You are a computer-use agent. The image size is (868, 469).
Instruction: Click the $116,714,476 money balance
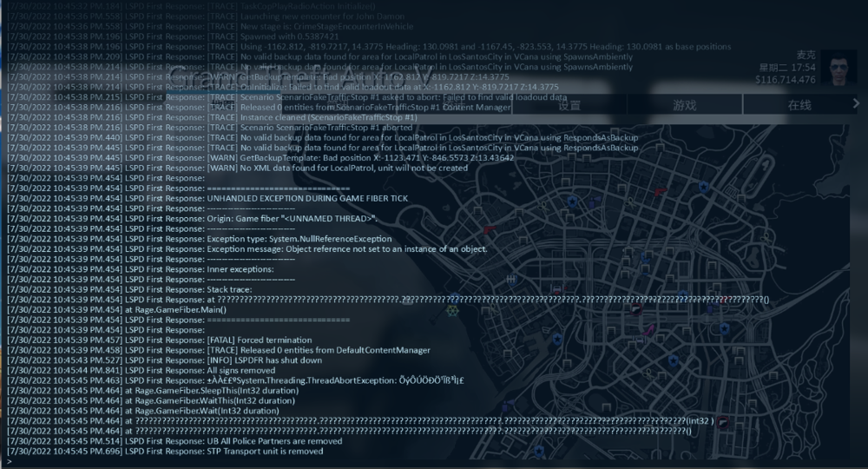pos(785,80)
